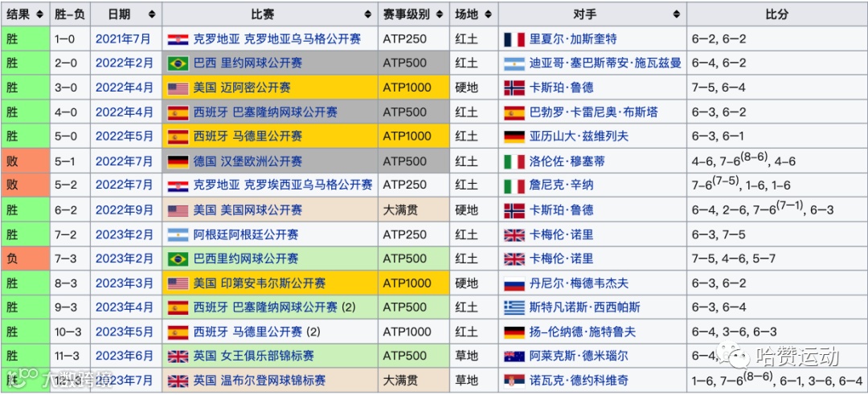
Task: Click Russian flag beside 丹尼尔·梅德韦杰夫
Action: pos(514,283)
